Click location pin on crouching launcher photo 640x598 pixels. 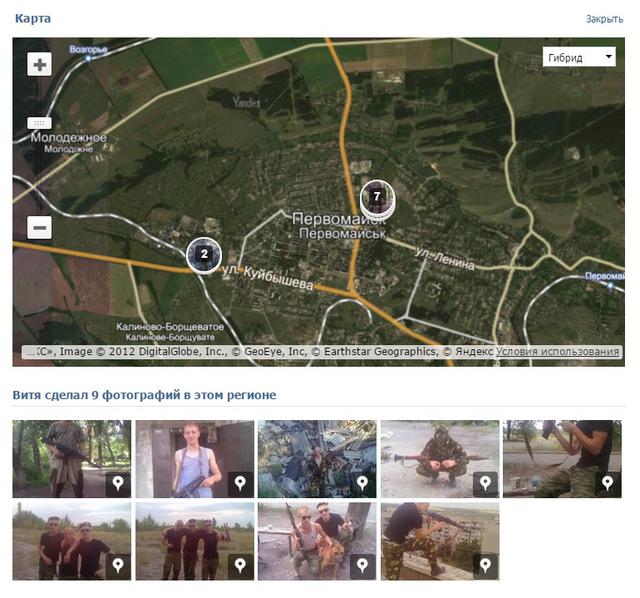click(485, 484)
